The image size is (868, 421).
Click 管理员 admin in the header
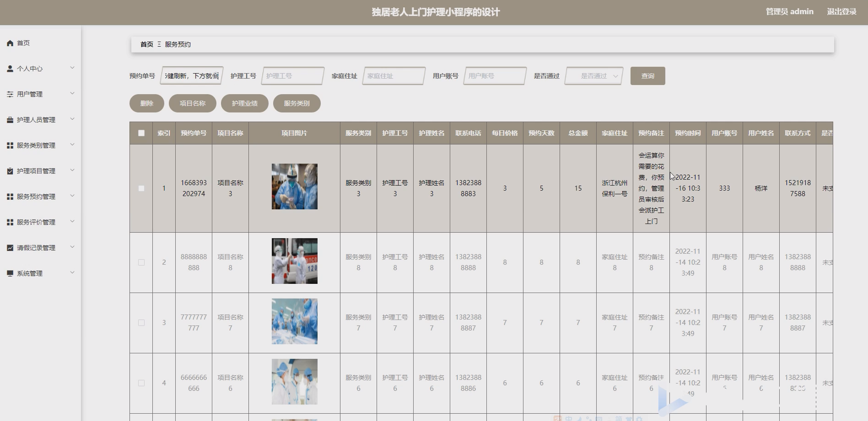coord(789,12)
